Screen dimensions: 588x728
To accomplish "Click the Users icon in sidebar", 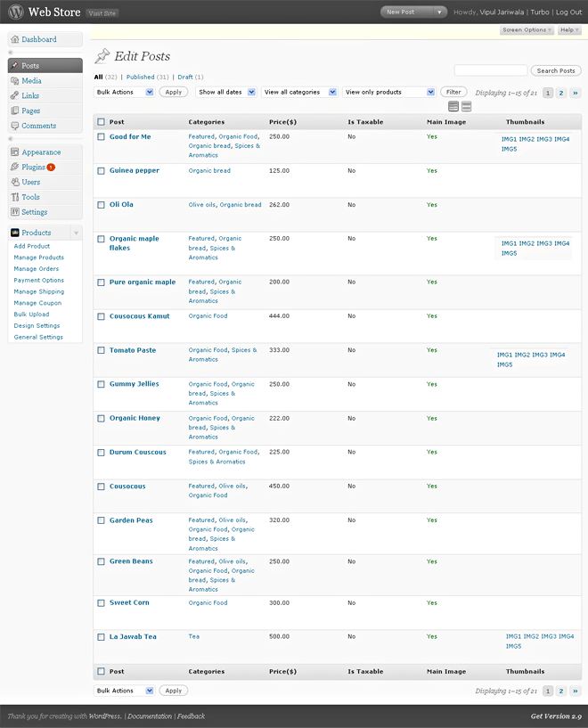I will 15,182.
